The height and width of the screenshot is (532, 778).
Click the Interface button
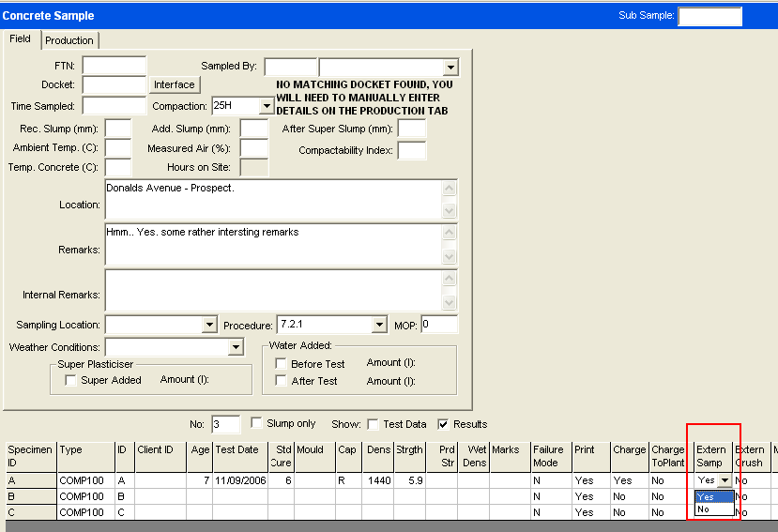[x=175, y=84]
